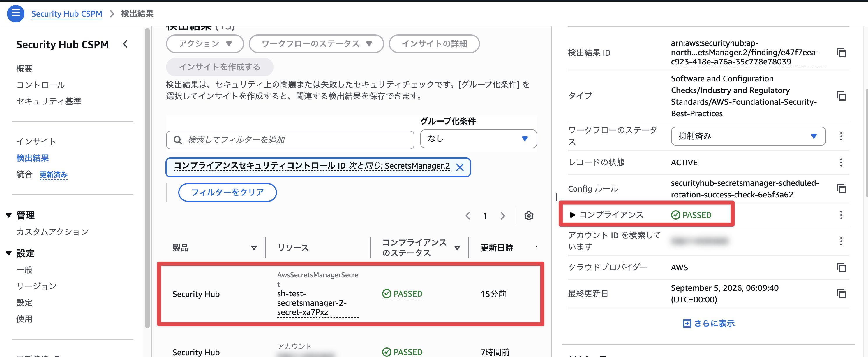Open 一般 settings in the sidebar
The image size is (868, 357).
pos(24,269)
